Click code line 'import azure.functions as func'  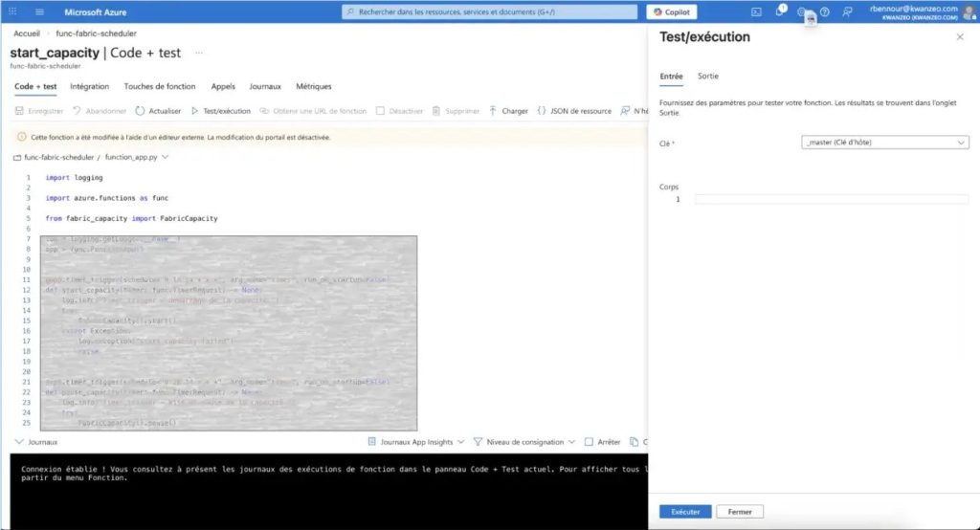pos(107,198)
